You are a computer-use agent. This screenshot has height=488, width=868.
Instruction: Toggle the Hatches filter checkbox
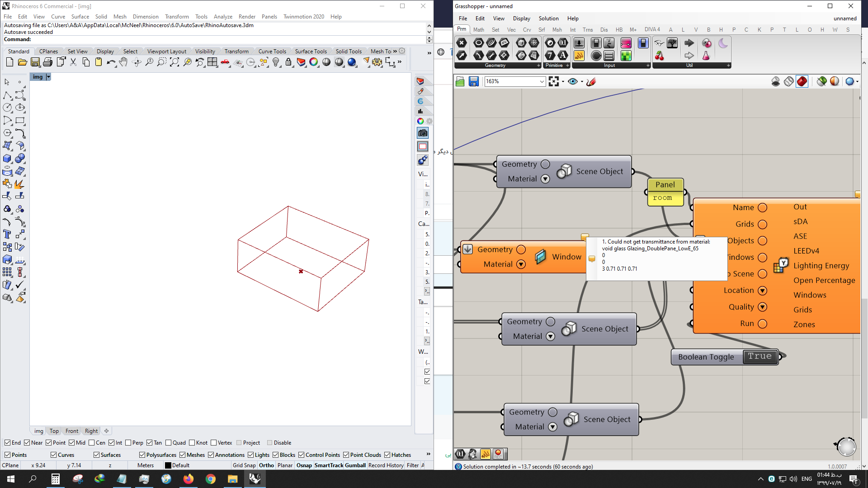[387, 455]
